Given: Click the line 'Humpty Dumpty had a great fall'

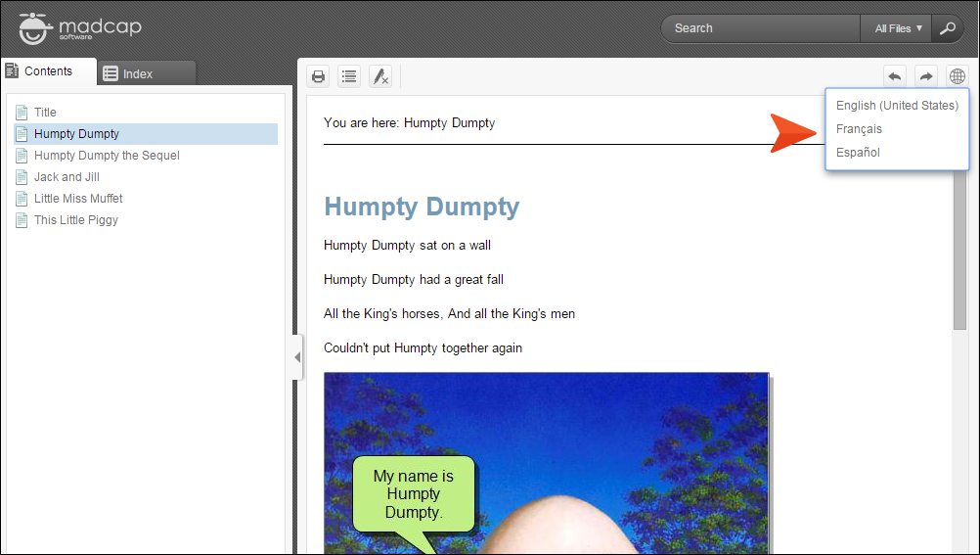Looking at the screenshot, I should point(413,280).
